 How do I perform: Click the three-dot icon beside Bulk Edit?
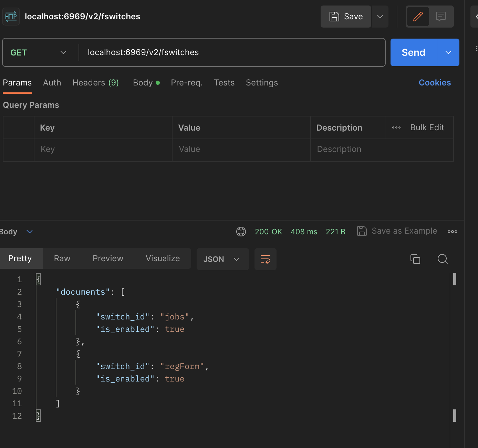[396, 128]
